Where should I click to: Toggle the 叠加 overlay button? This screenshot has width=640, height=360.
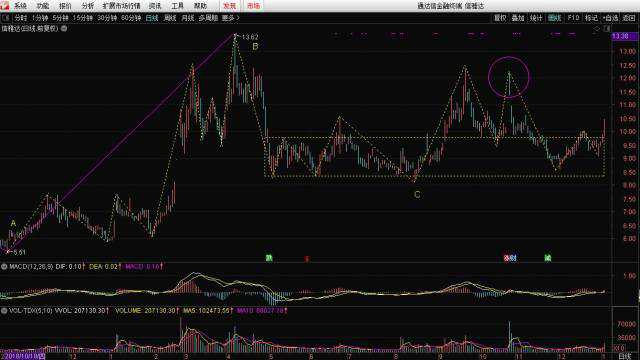tap(518, 18)
